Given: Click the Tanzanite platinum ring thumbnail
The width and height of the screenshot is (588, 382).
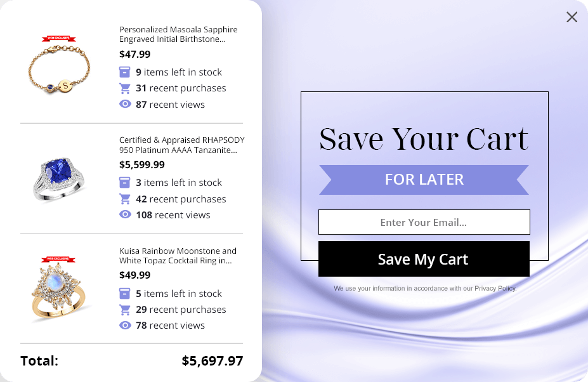Looking at the screenshot, I should (x=59, y=178).
